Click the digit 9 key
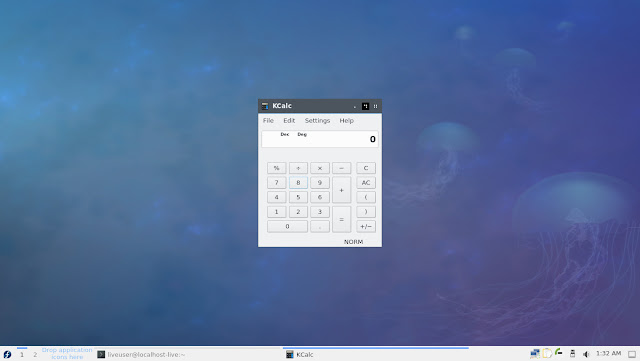The image size is (640, 361). [320, 183]
